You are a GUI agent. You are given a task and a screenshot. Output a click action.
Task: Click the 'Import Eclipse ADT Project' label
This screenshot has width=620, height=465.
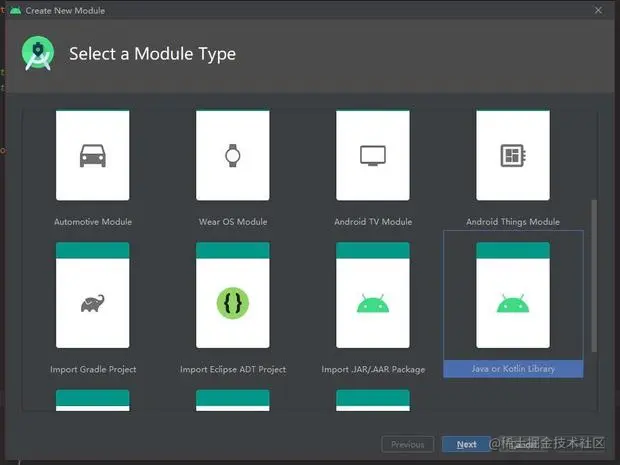(x=233, y=369)
